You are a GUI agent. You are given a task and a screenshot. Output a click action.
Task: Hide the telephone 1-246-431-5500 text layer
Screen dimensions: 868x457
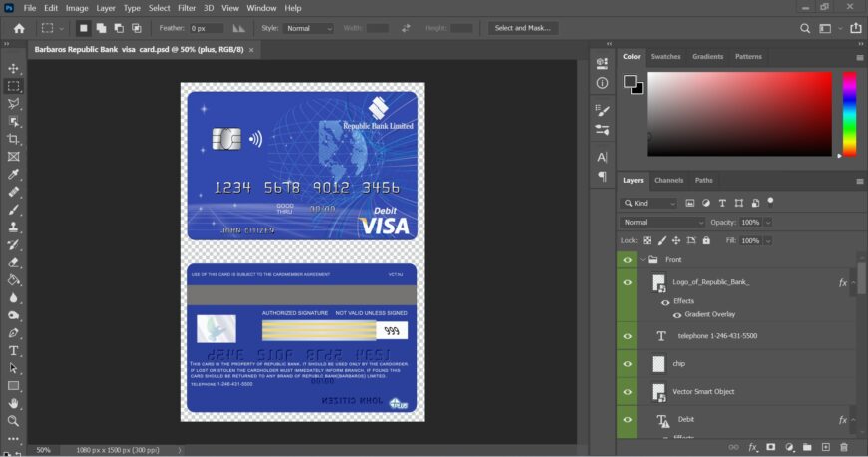tap(628, 336)
